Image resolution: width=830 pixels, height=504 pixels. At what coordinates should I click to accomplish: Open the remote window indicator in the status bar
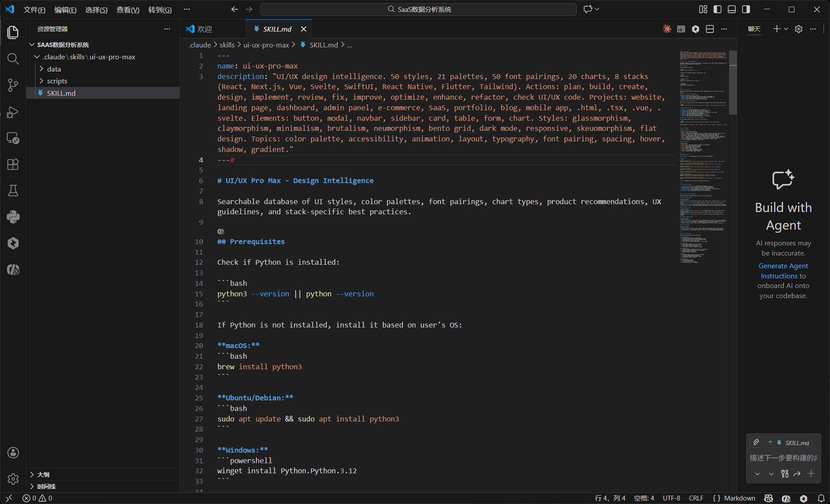click(9, 498)
